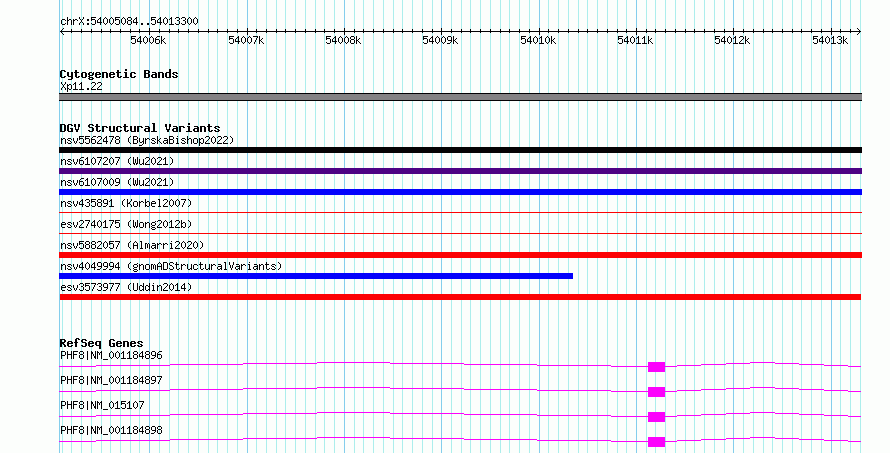
Task: Open the PHF8|NM_001184896 transcript label
Action: [111, 356]
